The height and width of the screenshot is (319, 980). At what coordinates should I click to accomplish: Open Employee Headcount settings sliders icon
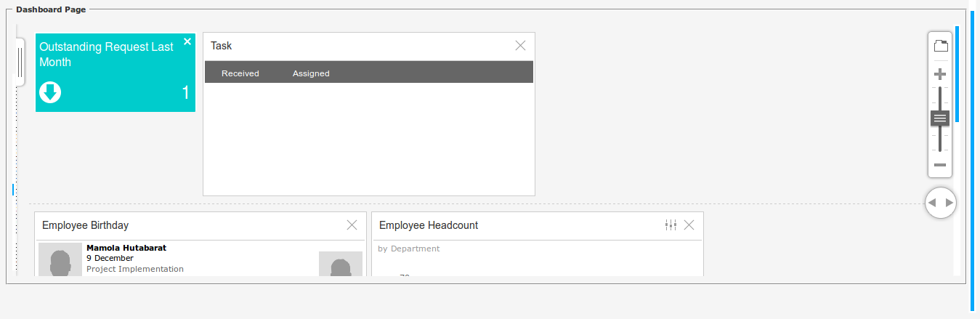tap(671, 225)
